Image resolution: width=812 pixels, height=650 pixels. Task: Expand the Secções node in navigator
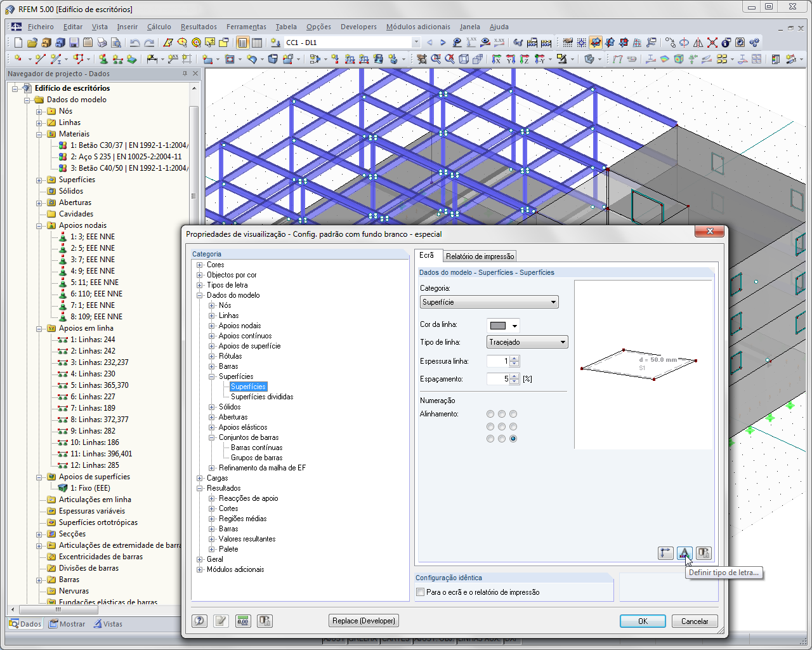point(39,534)
